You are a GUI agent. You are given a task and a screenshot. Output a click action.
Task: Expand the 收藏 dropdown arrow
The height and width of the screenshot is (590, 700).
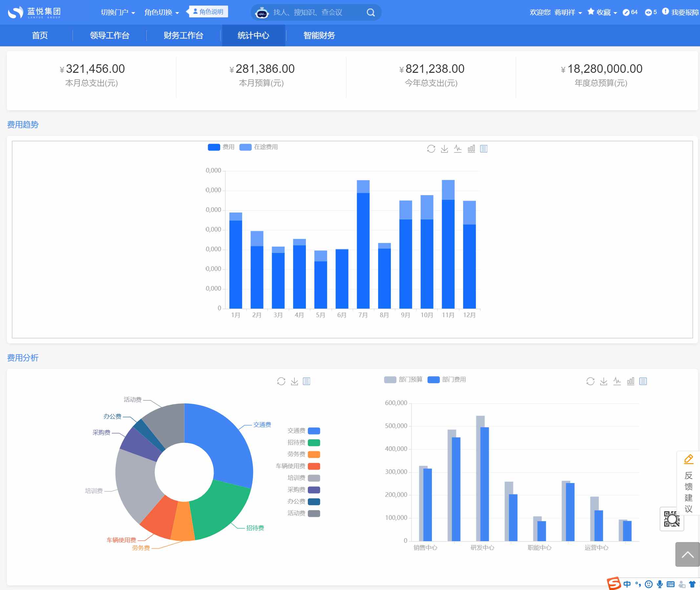click(615, 13)
